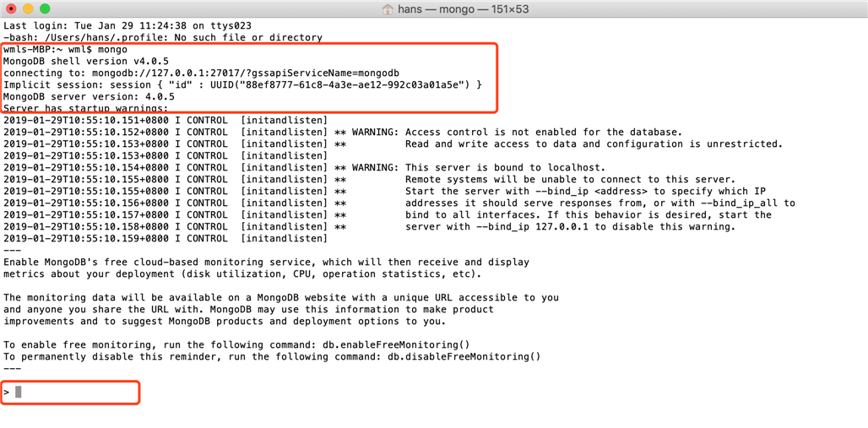Click the 'Start the server with --bind_ip' line
Screen dimensions: 868x428
pyautogui.click(x=384, y=192)
